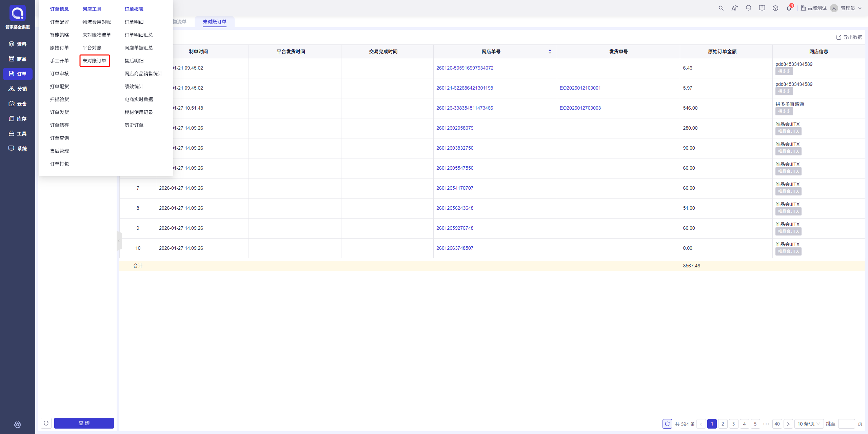Image resolution: width=868 pixels, height=434 pixels.
Task: Click the admin avatar icon
Action: point(834,8)
